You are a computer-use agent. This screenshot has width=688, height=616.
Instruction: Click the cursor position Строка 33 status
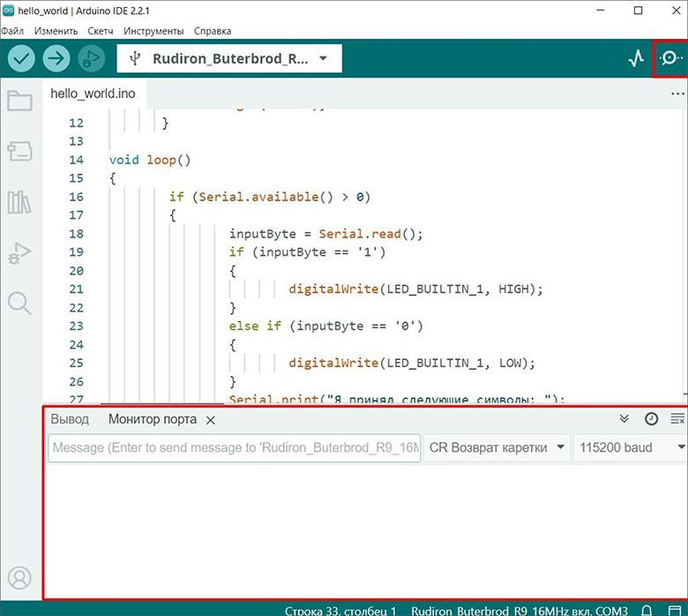(340, 611)
